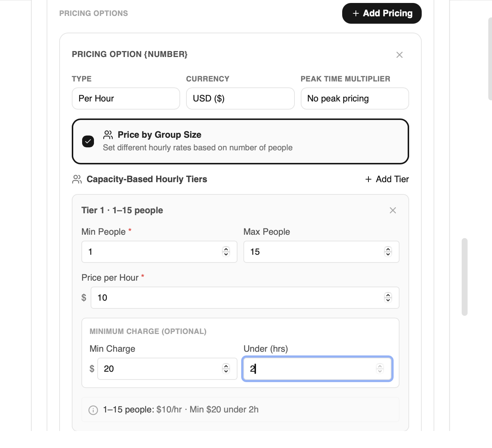
Task: Click the stepper arrows on Price per Hour
Action: (388, 298)
